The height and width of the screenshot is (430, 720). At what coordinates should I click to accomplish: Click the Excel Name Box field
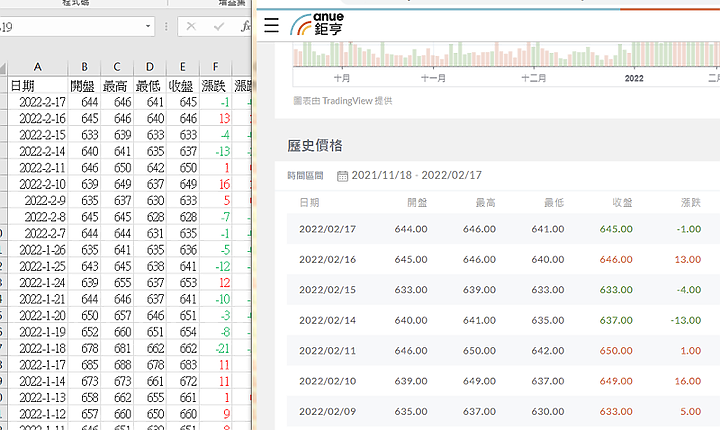click(x=71, y=27)
